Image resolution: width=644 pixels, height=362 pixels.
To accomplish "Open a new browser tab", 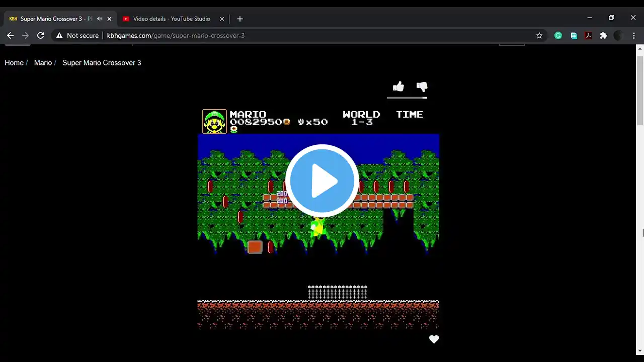I will (240, 19).
